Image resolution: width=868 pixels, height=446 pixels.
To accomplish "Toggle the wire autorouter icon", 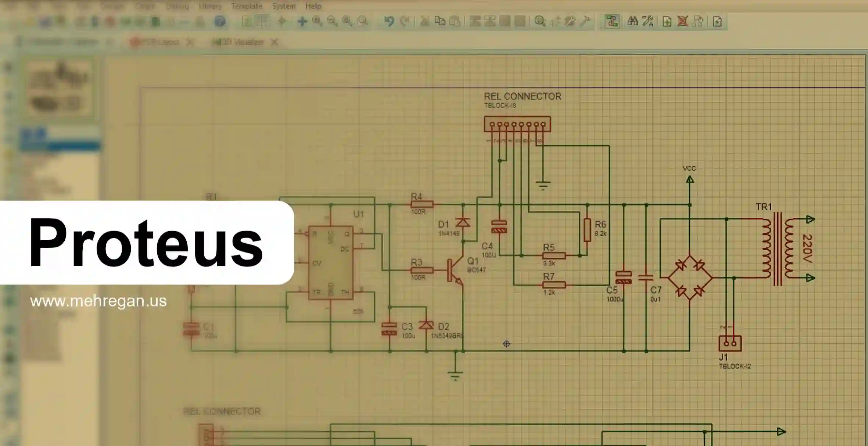I will 612,21.
